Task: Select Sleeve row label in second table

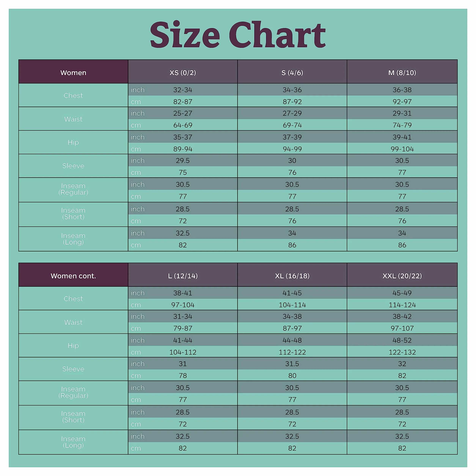Action: (73, 369)
